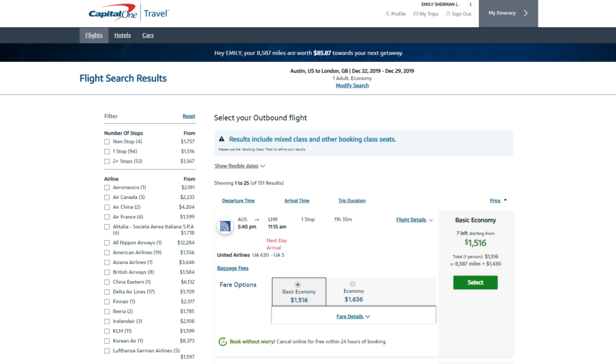Click the warning triangle icon in results notice
This screenshot has width=616, height=364.
(221, 139)
